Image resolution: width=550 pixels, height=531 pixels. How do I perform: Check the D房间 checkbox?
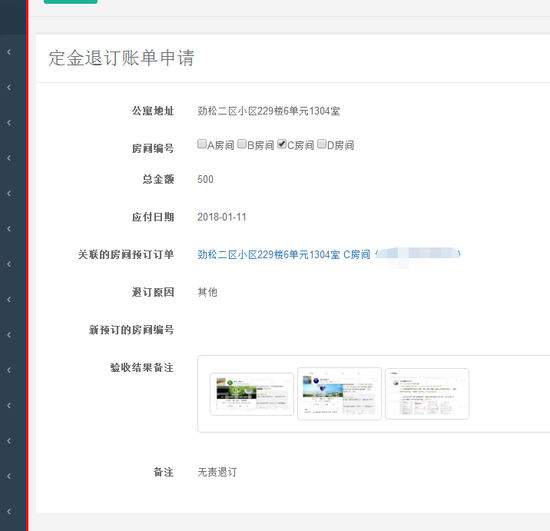pos(322,144)
